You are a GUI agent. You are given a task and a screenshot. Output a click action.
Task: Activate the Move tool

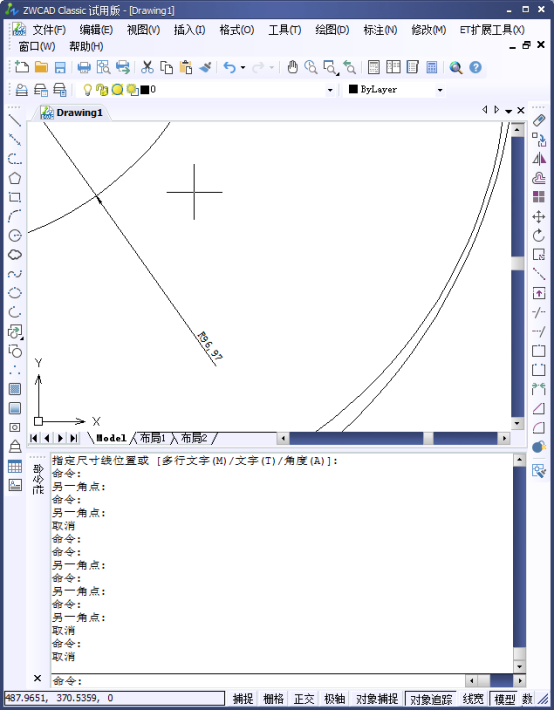tap(539, 216)
